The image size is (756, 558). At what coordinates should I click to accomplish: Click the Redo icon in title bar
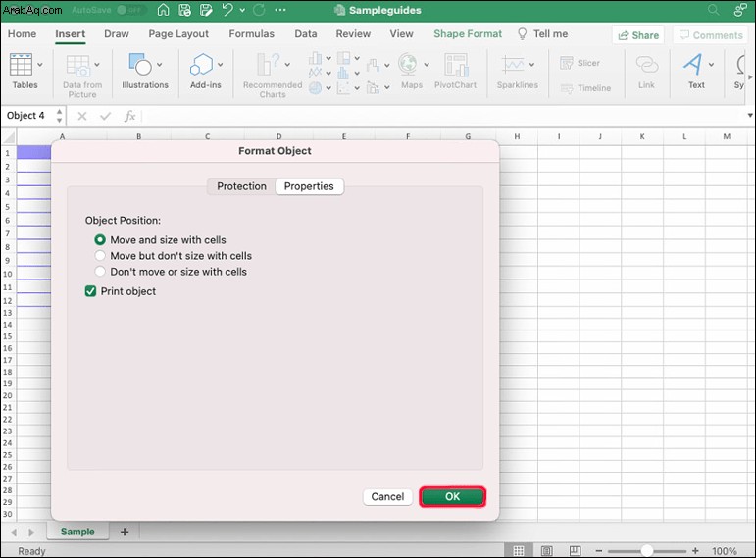click(259, 10)
